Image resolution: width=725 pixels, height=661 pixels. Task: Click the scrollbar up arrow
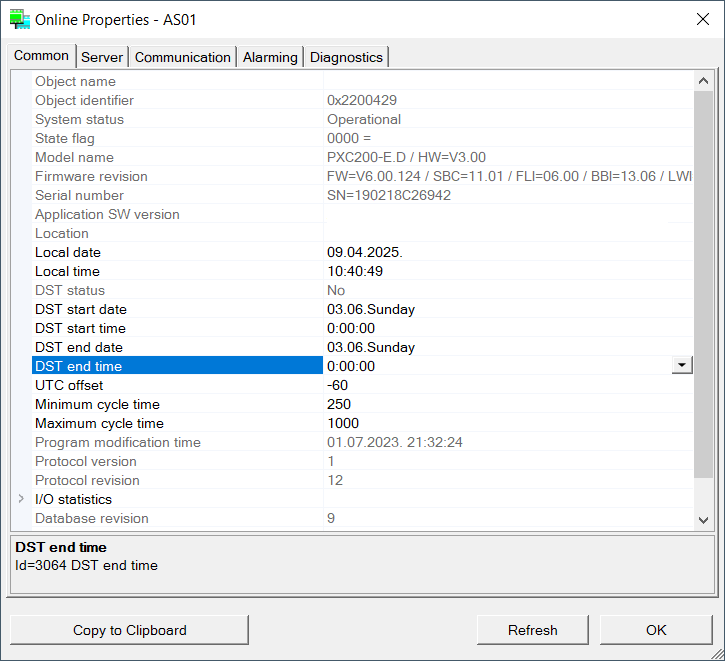click(x=703, y=81)
